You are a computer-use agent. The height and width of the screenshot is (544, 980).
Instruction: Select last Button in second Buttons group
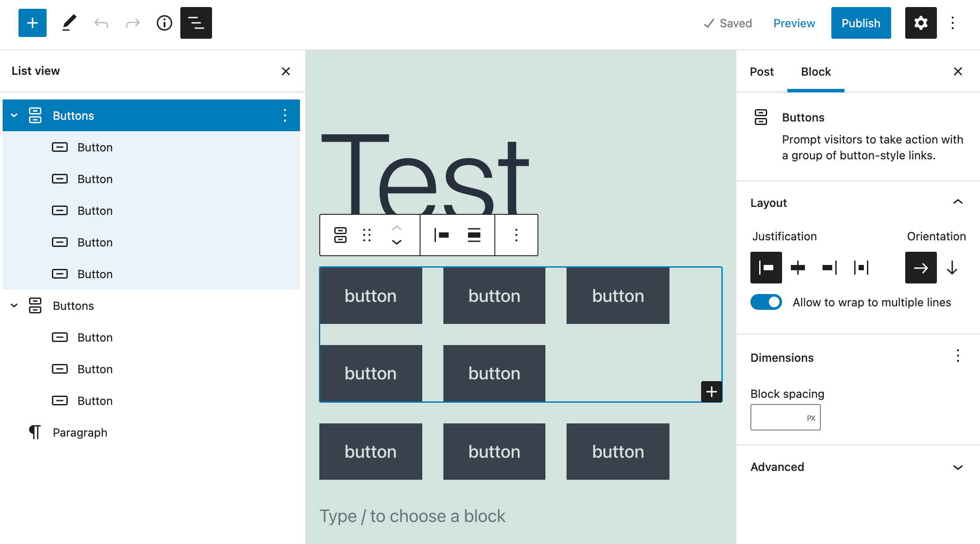[151, 401]
